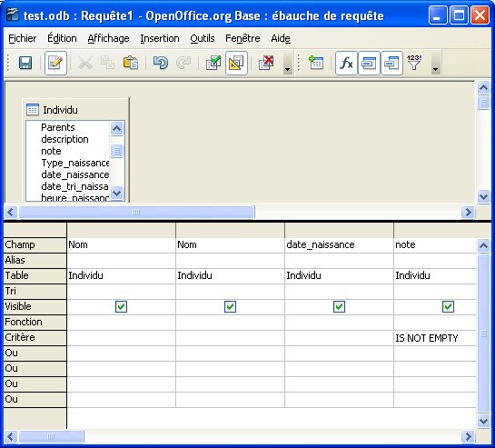Uncheck Visible for note column

pos(449,306)
